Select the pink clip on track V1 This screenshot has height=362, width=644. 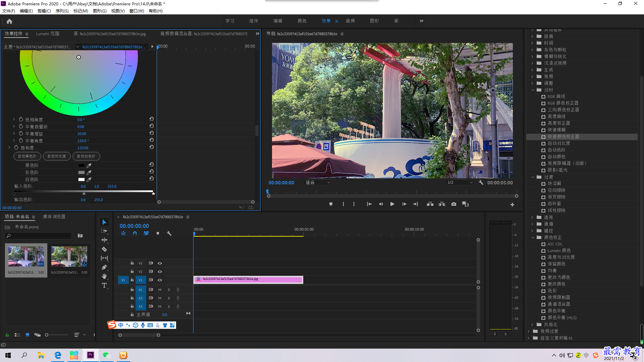[248, 280]
